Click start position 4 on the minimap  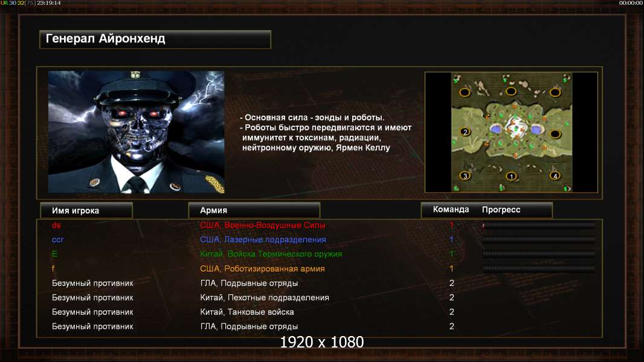pyautogui.click(x=555, y=176)
